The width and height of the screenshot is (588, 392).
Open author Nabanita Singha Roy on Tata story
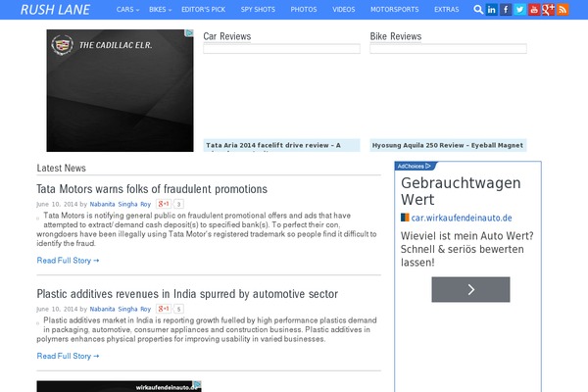click(x=120, y=204)
